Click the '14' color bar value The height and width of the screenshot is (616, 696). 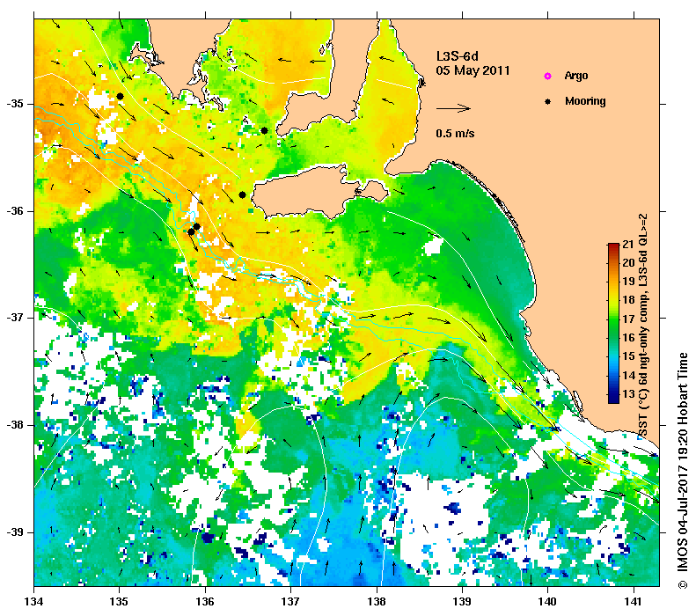[x=628, y=376]
